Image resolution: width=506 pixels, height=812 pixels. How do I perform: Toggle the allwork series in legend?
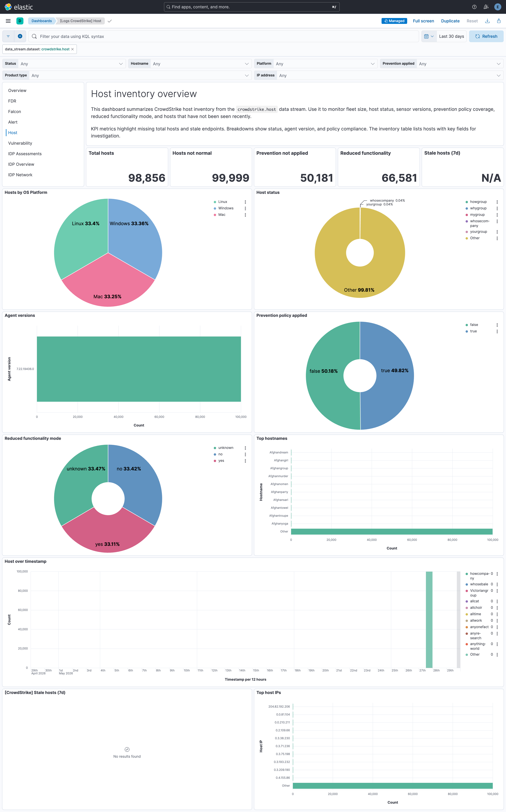(476, 621)
